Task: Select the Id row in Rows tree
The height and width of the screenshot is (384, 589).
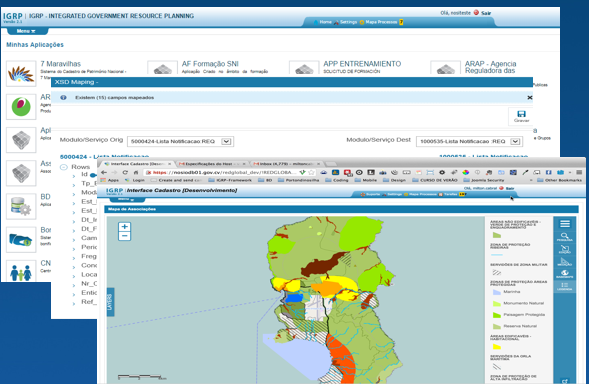Action: (x=85, y=174)
